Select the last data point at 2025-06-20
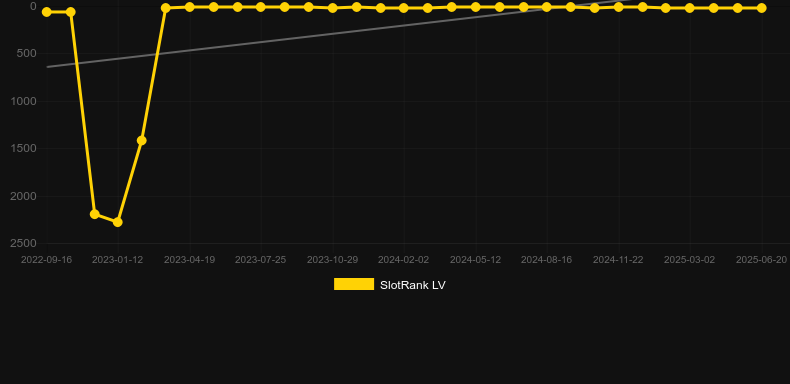 pyautogui.click(x=761, y=8)
